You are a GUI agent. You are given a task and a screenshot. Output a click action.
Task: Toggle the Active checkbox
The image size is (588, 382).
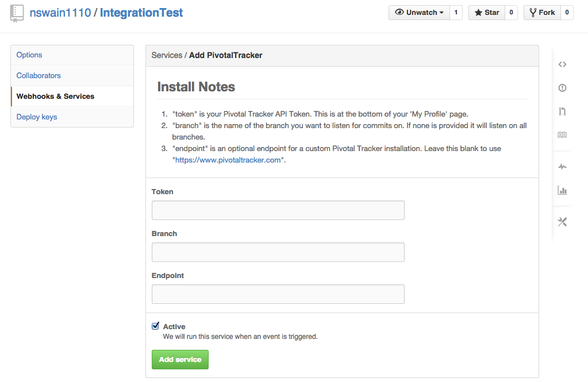pos(155,326)
